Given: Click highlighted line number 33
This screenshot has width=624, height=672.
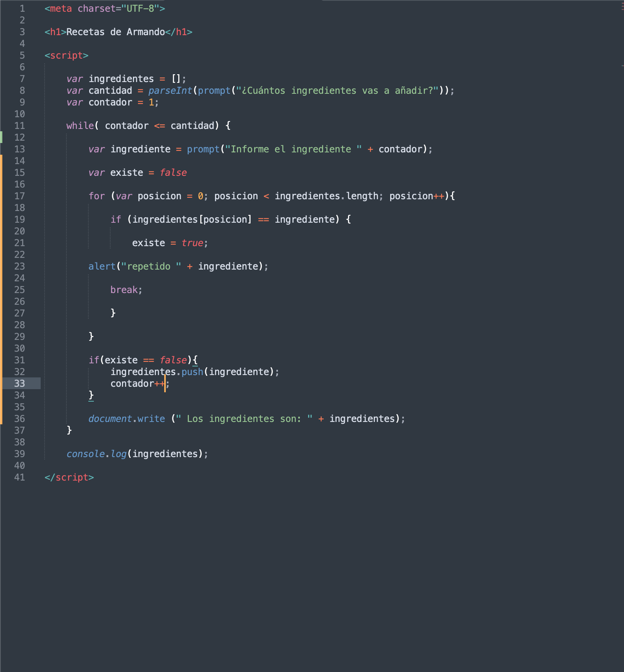Looking at the screenshot, I should tap(20, 384).
